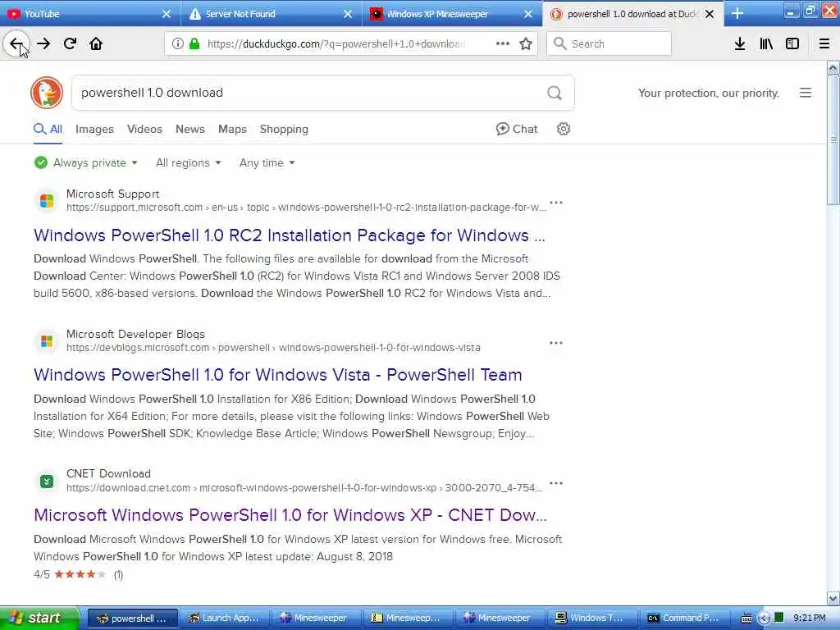Image resolution: width=840 pixels, height=630 pixels.
Task: Click the page scrollbar up arrow
Action: pyautogui.click(x=833, y=67)
